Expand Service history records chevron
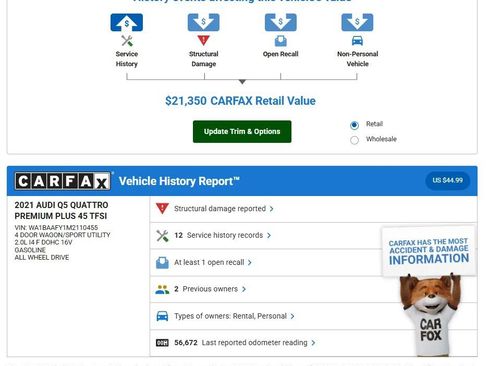Image resolution: width=488 pixels, height=366 pixels. click(269, 236)
